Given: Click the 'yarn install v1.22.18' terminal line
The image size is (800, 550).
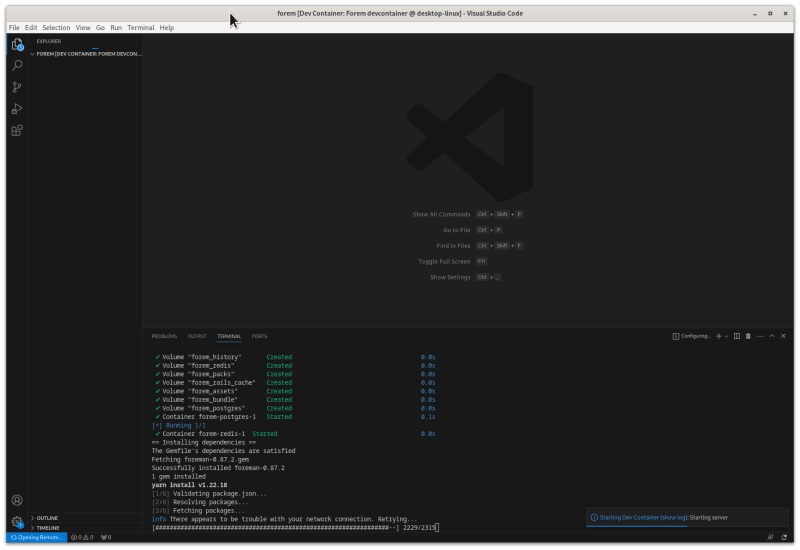Looking at the screenshot, I should [x=189, y=485].
